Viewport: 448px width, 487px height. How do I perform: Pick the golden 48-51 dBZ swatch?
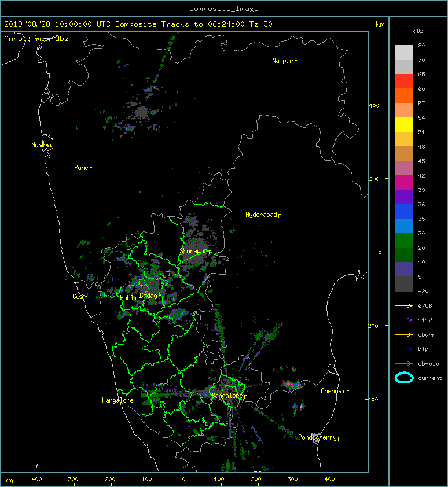pos(404,139)
